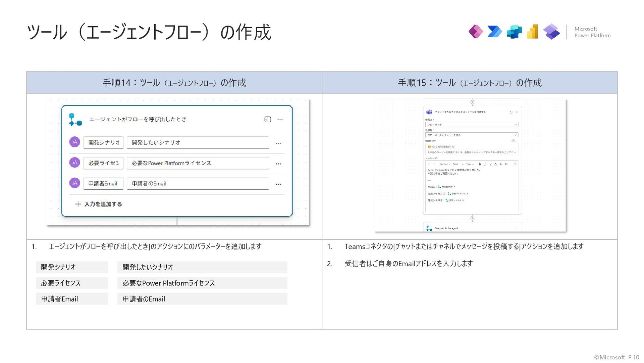Click the Power Pages logo icon
Screen dimensions: 644x363
coord(514,32)
